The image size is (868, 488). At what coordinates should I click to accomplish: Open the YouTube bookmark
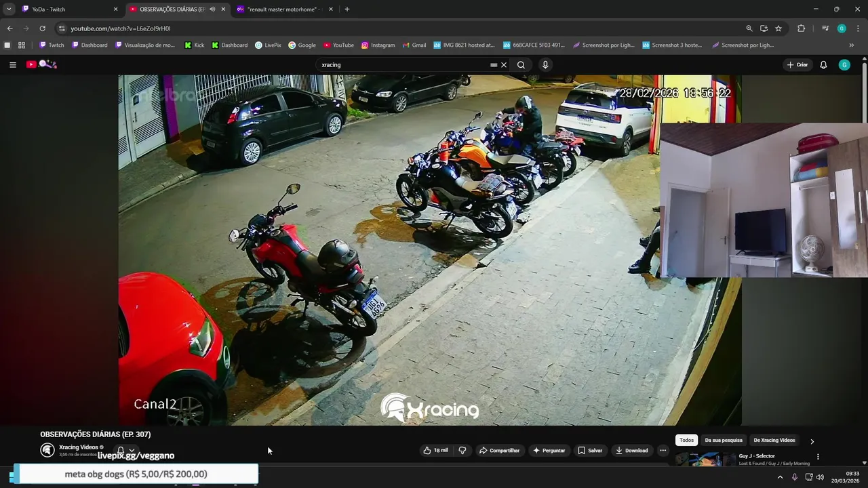338,45
